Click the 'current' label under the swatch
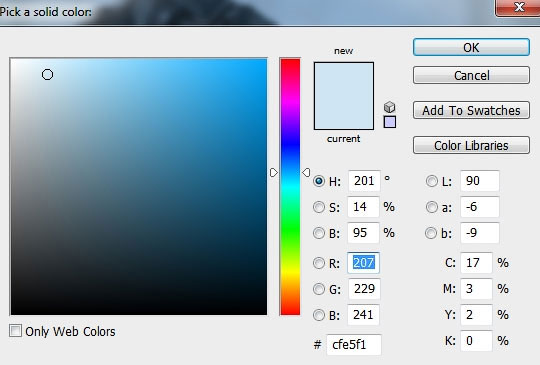 (343, 139)
